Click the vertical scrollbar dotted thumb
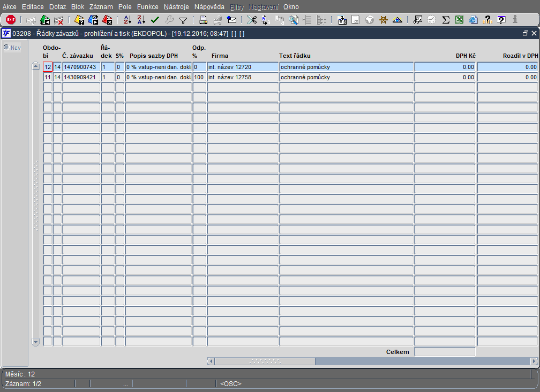Image resolution: width=540 pixels, height=392 pixels. 36,195
